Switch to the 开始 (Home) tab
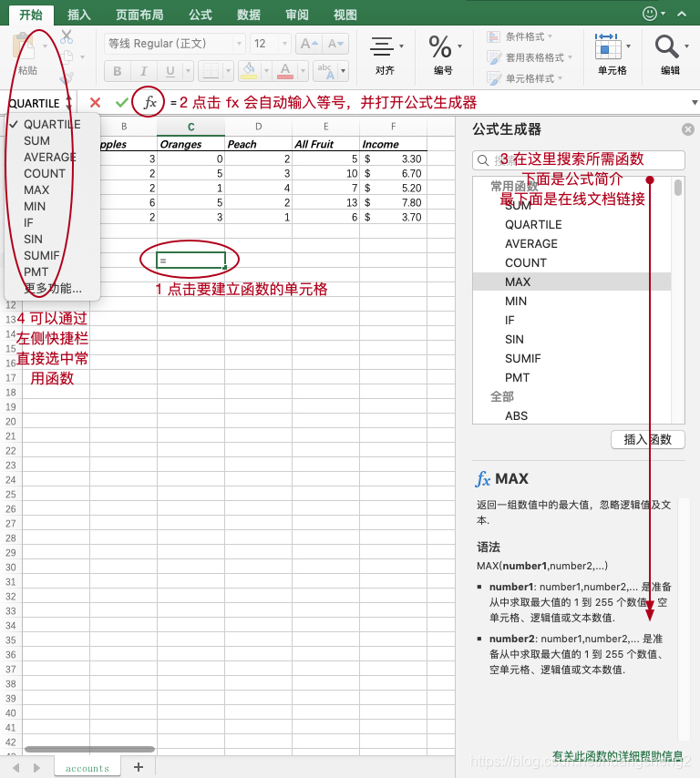 (31, 15)
